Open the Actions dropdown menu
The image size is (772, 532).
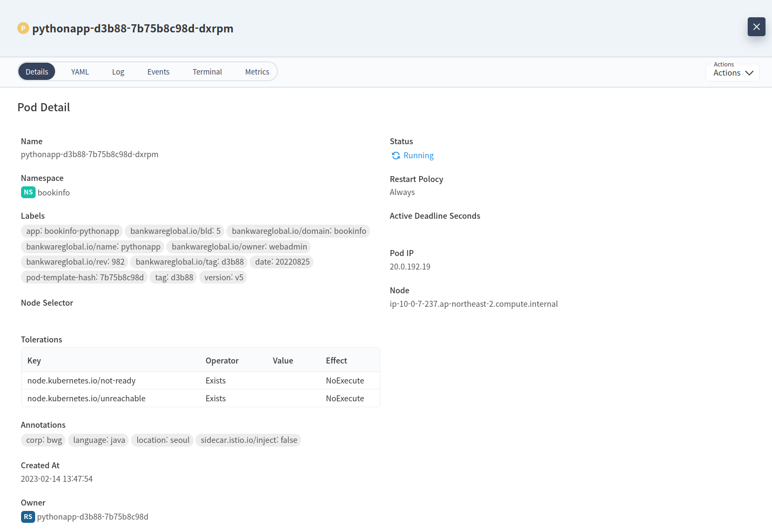pos(733,72)
